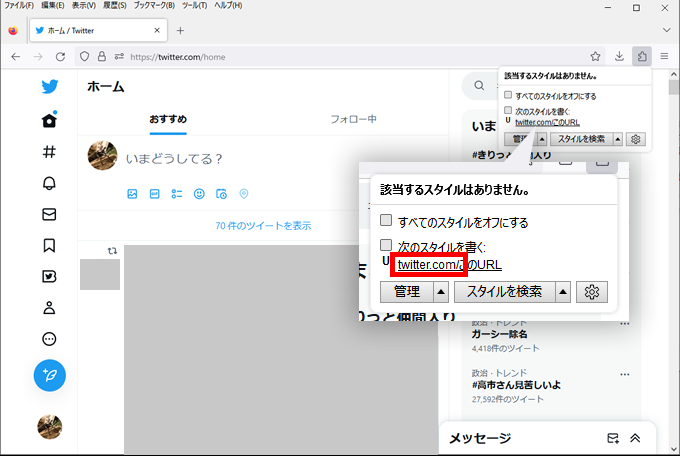Open the Firefox hamburger menu
The height and width of the screenshot is (456, 680).
(664, 56)
